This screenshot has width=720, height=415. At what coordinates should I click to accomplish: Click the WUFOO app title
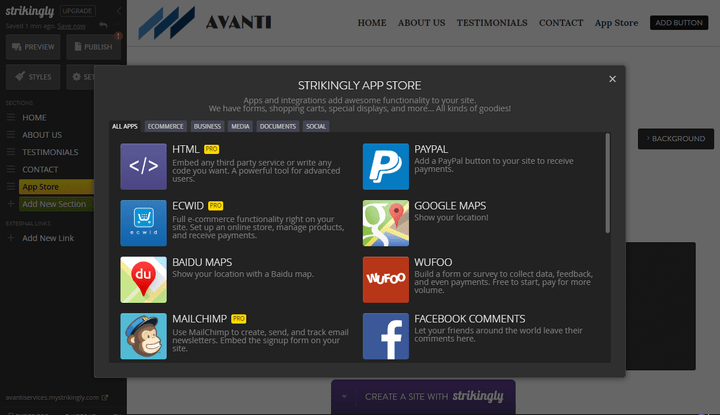tap(433, 262)
